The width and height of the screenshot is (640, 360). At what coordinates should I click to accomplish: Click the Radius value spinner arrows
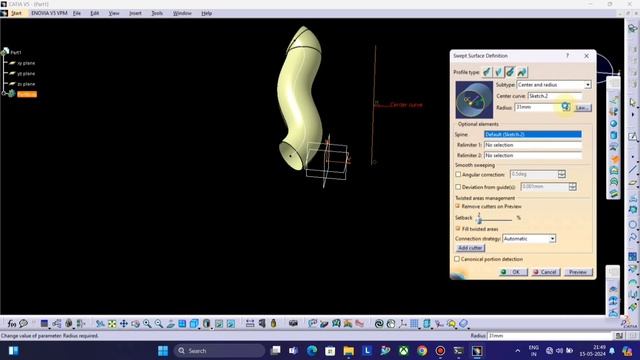click(565, 107)
